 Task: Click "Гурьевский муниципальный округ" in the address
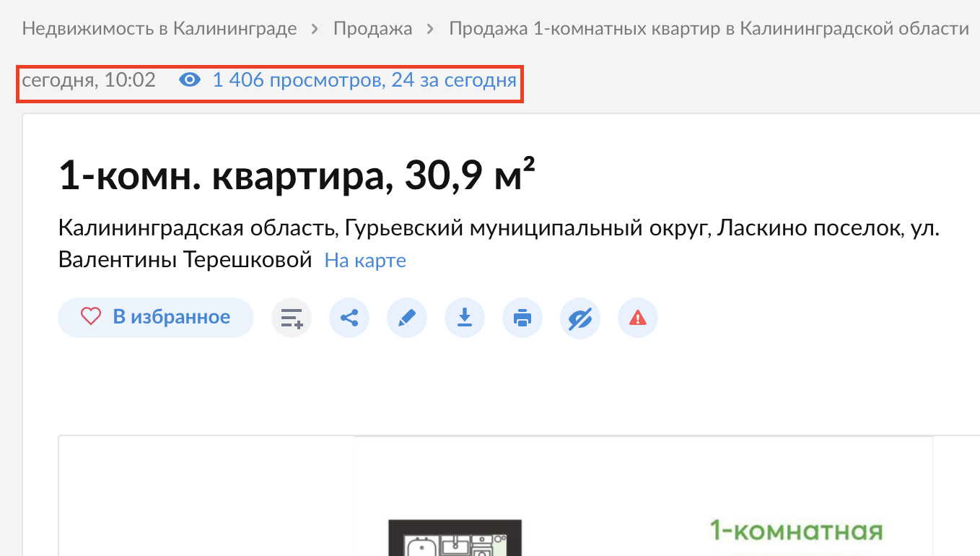pos(528,230)
